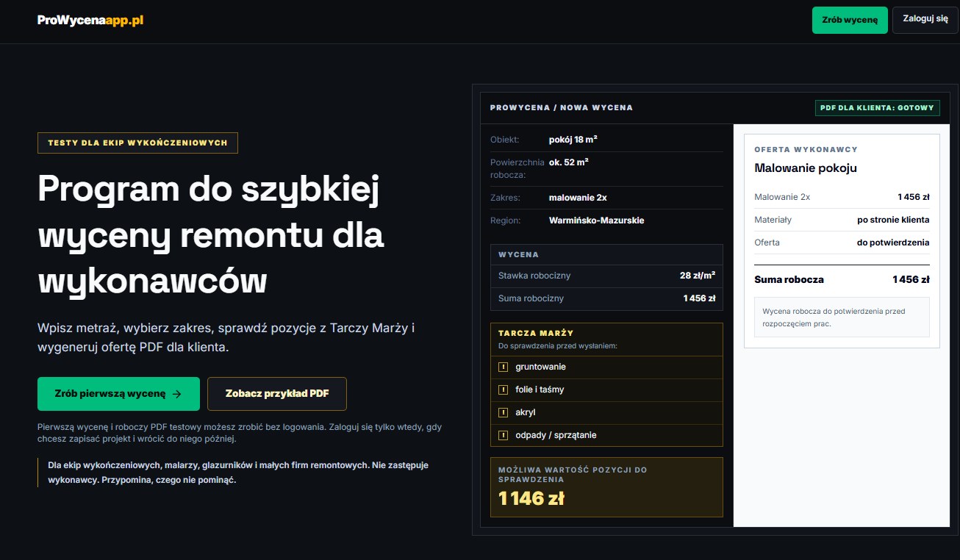Click 'Możliwa wartość pozycji do sprawdzenia' label
Image resolution: width=960 pixels, height=560 pixels.
tap(573, 474)
